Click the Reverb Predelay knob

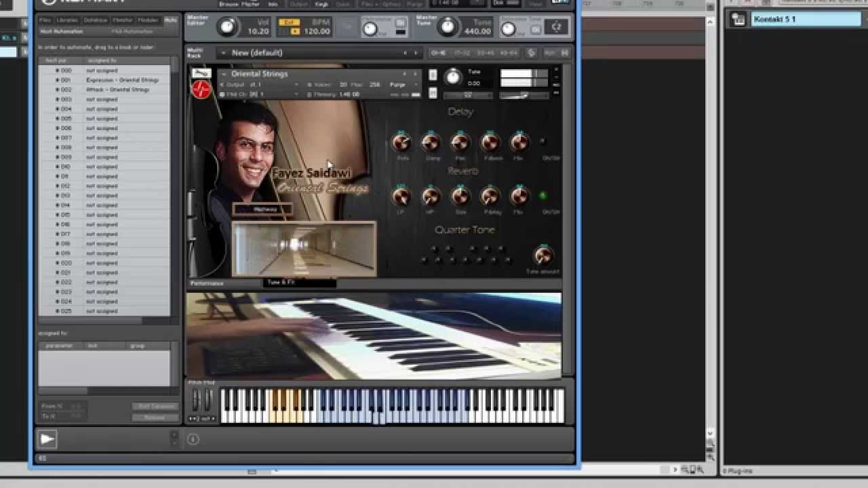[490, 197]
